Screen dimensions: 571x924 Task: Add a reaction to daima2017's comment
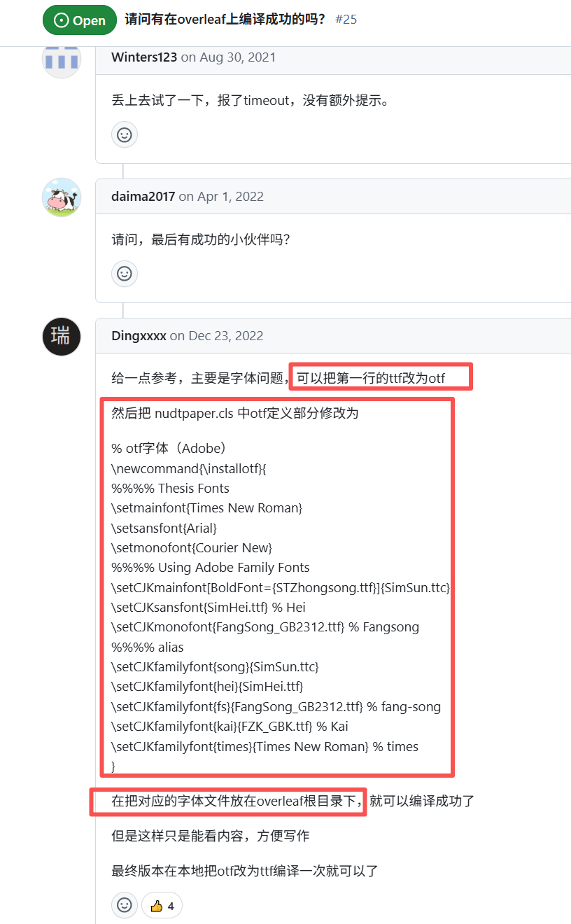[125, 273]
